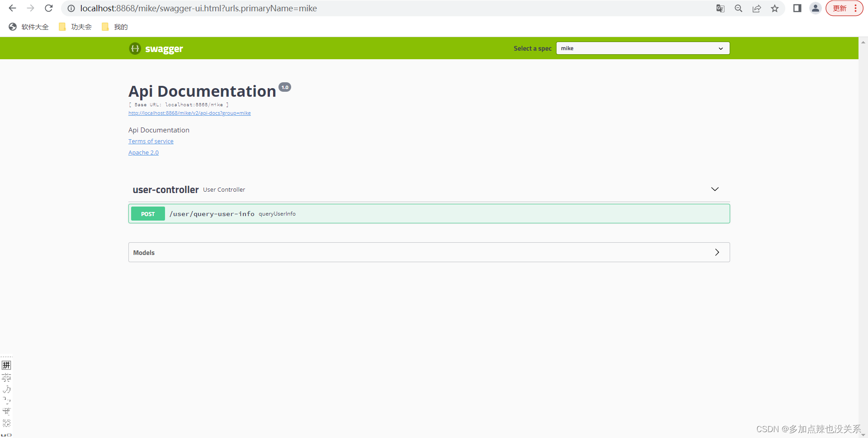
Task: Open Google Translate page icon
Action: pyautogui.click(x=721, y=8)
